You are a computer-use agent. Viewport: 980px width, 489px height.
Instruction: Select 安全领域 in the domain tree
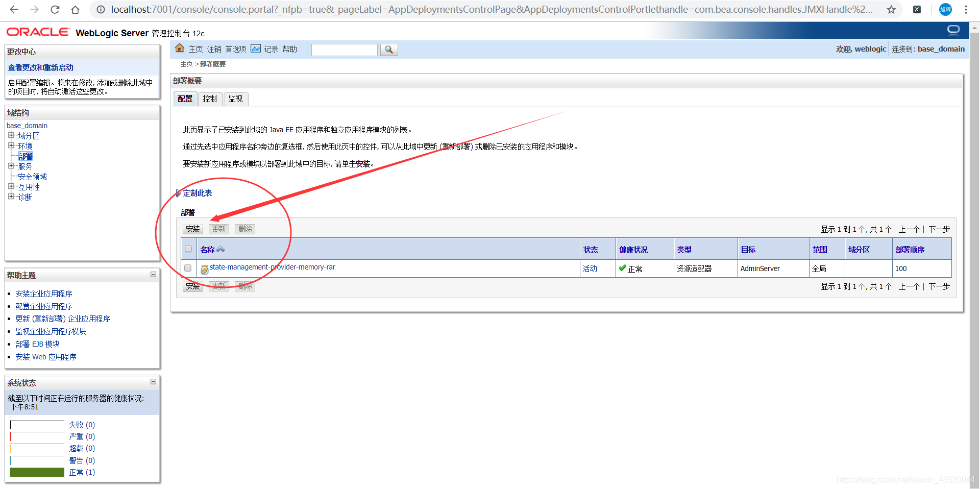[33, 177]
